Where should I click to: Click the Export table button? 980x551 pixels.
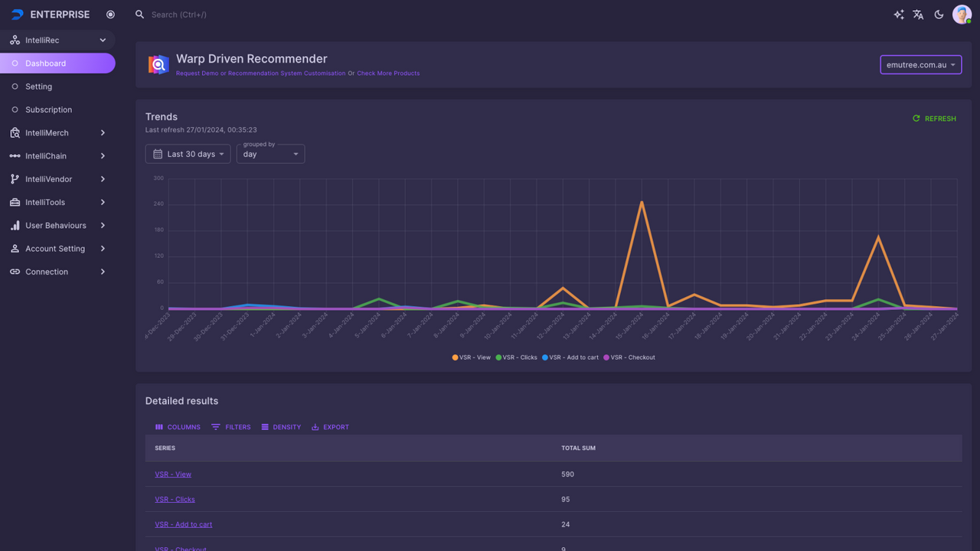point(330,427)
